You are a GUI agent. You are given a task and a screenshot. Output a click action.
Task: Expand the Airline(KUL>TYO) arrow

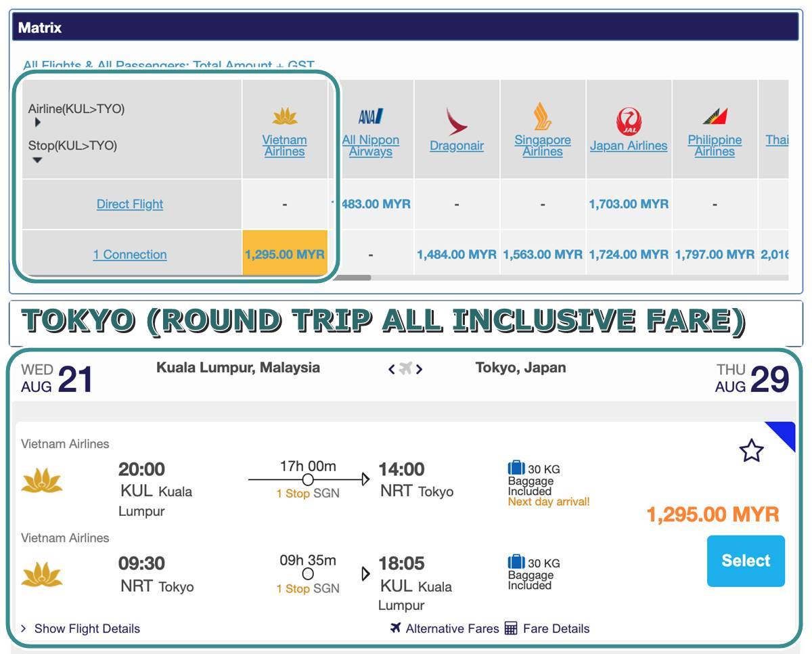(38, 123)
